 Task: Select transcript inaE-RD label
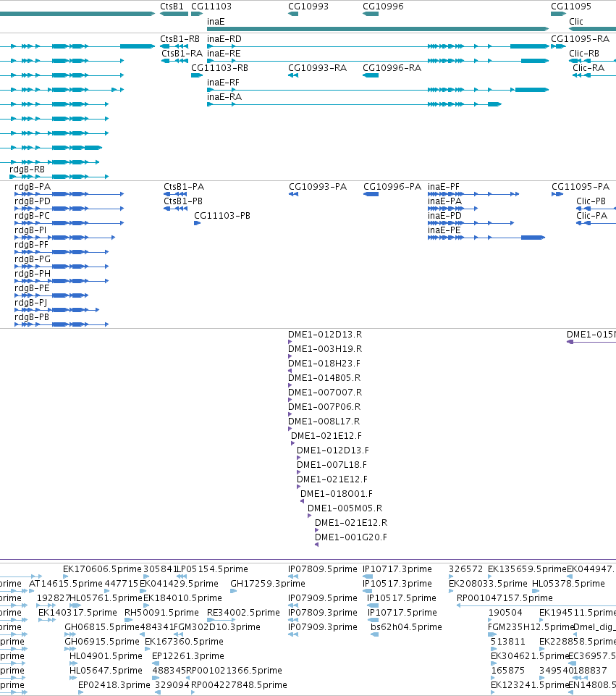click(x=224, y=39)
